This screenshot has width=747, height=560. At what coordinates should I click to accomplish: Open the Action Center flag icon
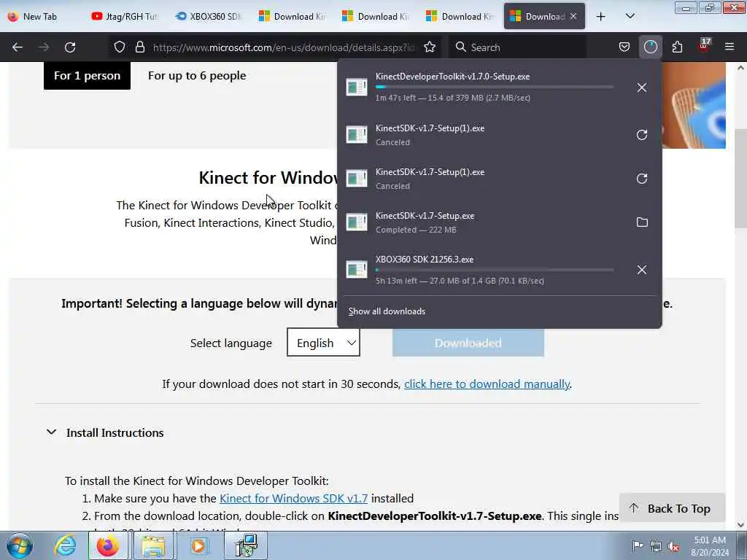[x=637, y=546]
